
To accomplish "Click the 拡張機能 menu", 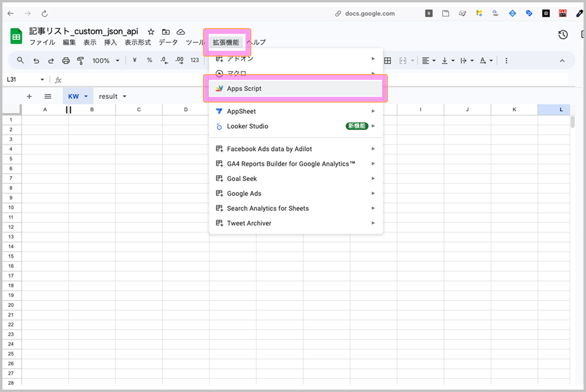I will 226,42.
